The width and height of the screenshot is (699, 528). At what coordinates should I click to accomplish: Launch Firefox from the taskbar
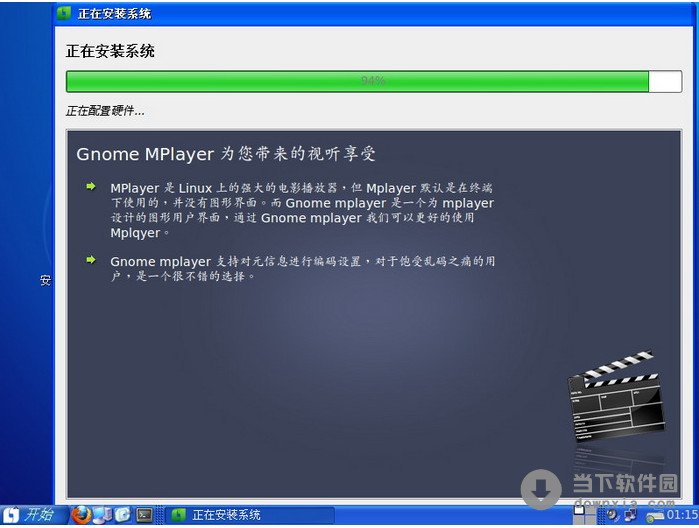pyautogui.click(x=80, y=516)
